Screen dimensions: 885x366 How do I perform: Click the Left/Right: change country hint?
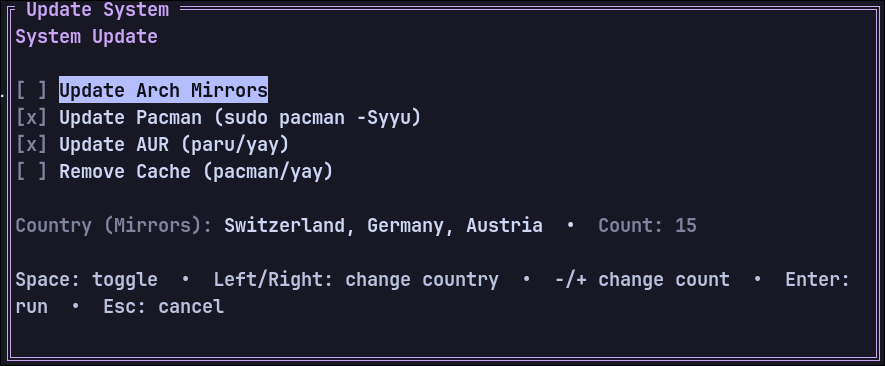(x=356, y=280)
